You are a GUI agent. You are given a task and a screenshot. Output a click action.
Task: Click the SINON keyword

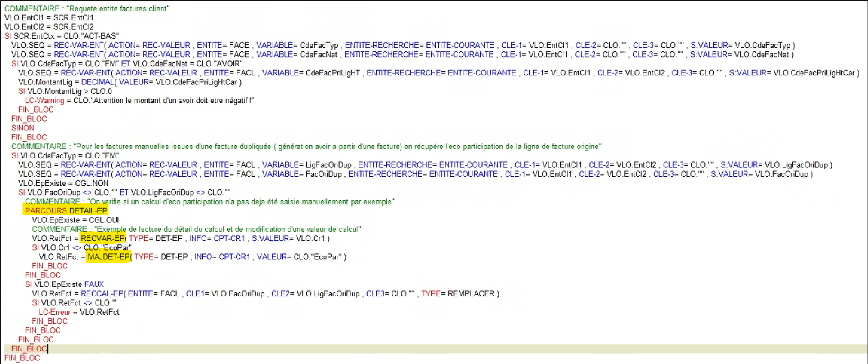[23, 128]
